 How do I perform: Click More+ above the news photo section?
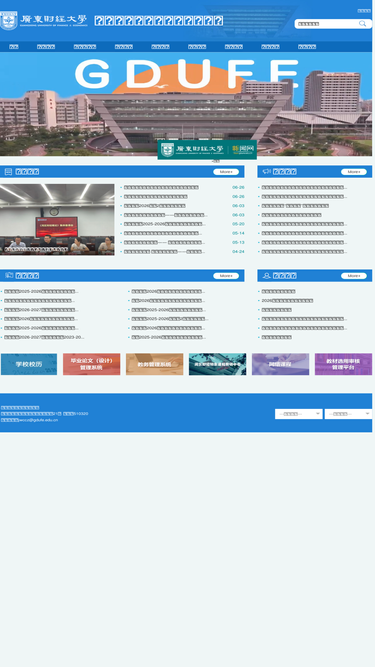click(226, 172)
